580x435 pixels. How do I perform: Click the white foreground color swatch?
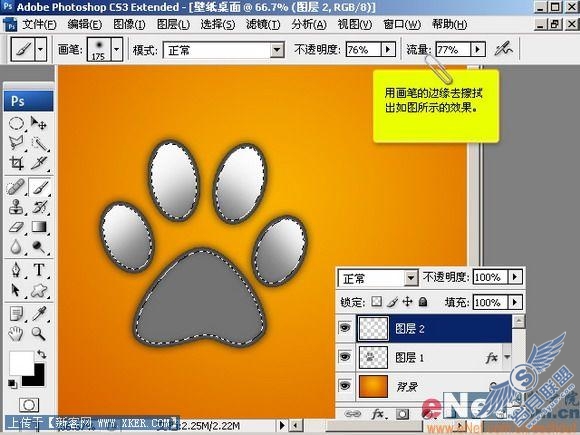point(21,363)
